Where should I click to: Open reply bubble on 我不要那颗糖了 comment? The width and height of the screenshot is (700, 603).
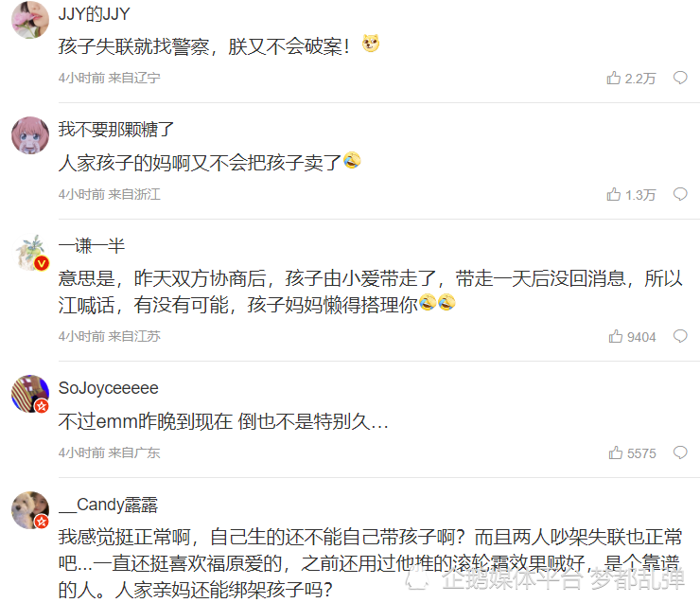point(680,194)
